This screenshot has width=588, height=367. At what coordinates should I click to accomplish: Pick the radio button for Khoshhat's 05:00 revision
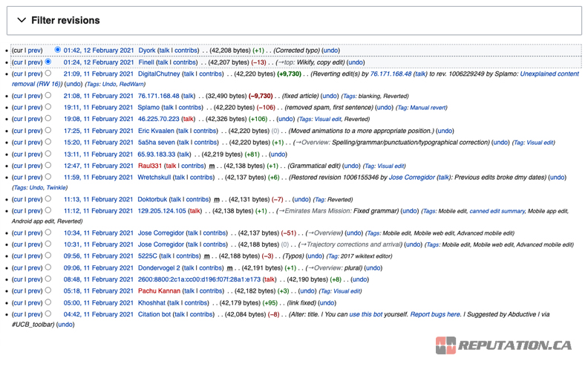point(49,303)
